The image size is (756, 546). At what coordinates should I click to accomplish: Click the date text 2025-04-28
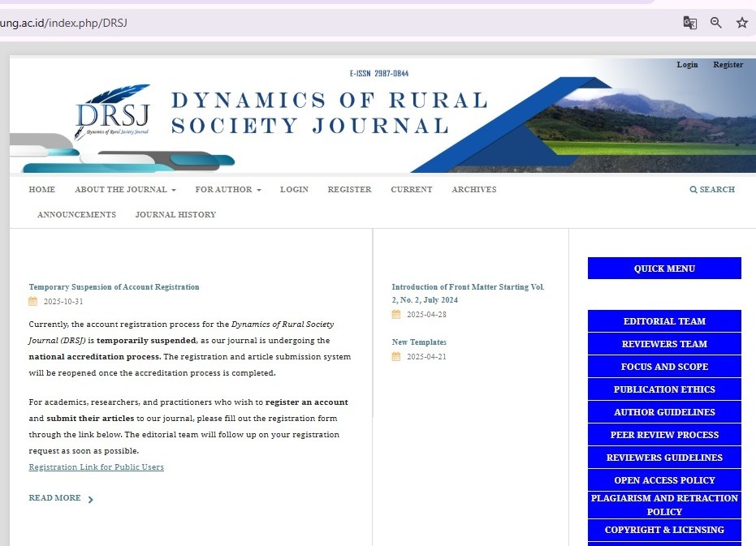click(x=426, y=315)
